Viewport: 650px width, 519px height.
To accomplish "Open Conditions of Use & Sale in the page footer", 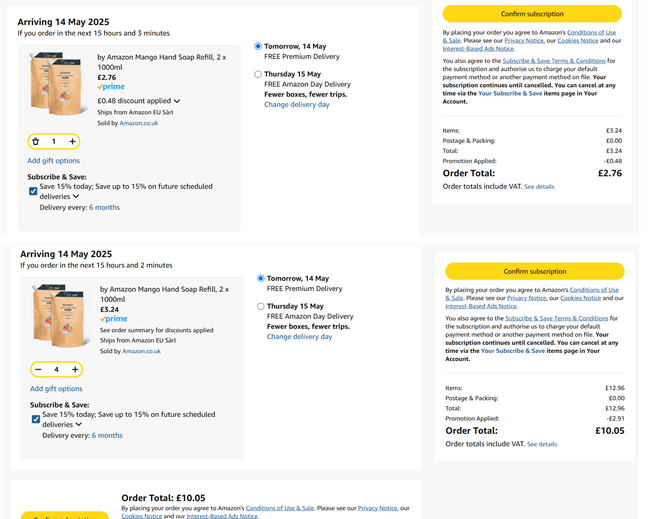I will pos(280,508).
